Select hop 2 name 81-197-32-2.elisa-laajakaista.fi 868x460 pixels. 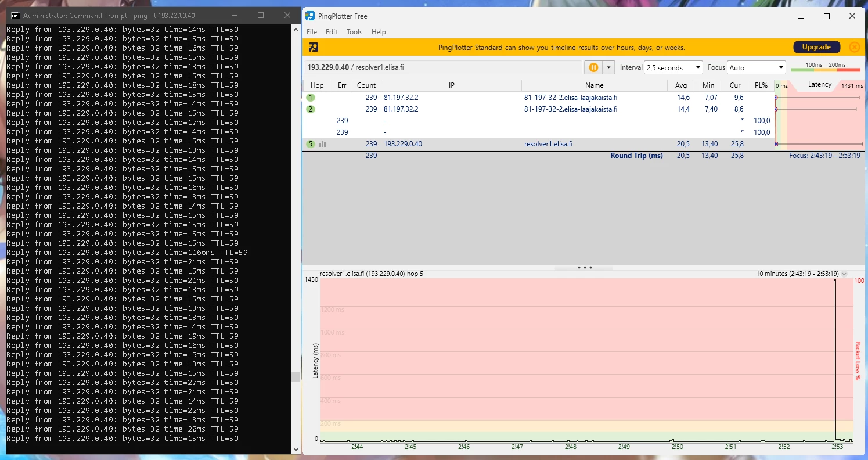[570, 109]
